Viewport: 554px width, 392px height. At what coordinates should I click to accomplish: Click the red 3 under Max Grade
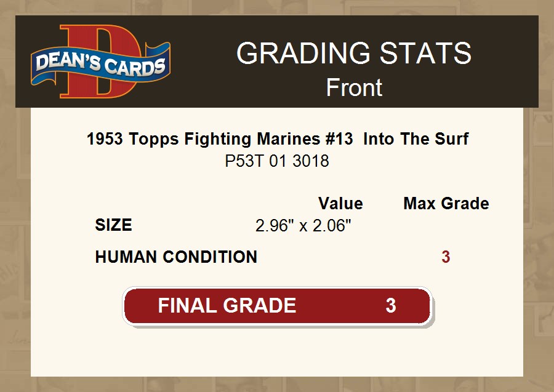click(446, 257)
